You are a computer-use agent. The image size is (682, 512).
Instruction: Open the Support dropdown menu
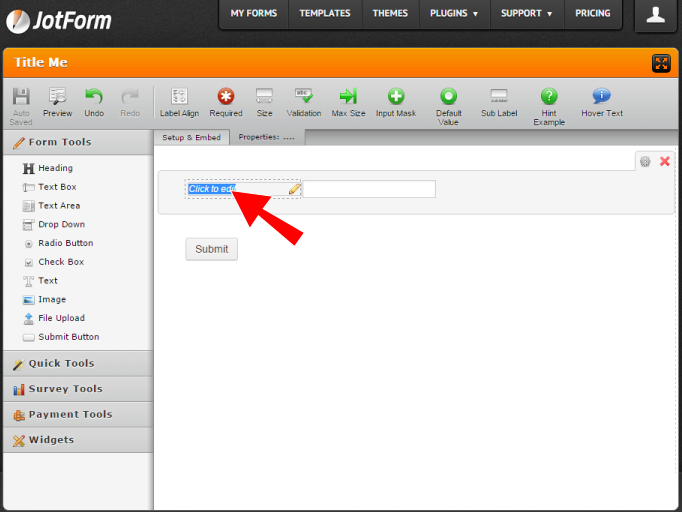click(x=527, y=13)
